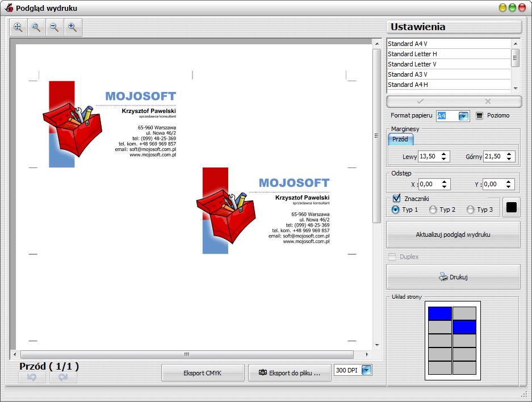Select the Typ 3 marker radio button

[470, 210]
